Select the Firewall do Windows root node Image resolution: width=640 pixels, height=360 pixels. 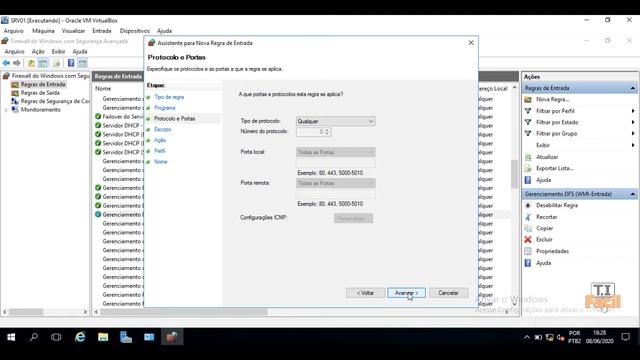[50, 76]
